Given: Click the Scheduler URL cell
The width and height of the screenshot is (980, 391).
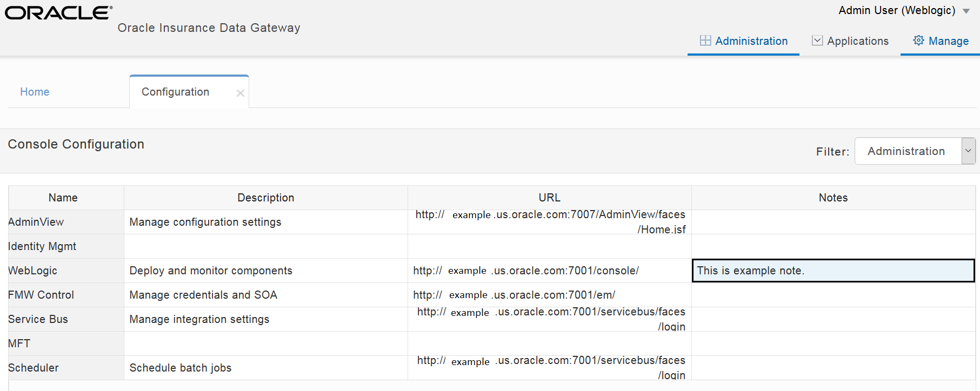Looking at the screenshot, I should point(550,368).
